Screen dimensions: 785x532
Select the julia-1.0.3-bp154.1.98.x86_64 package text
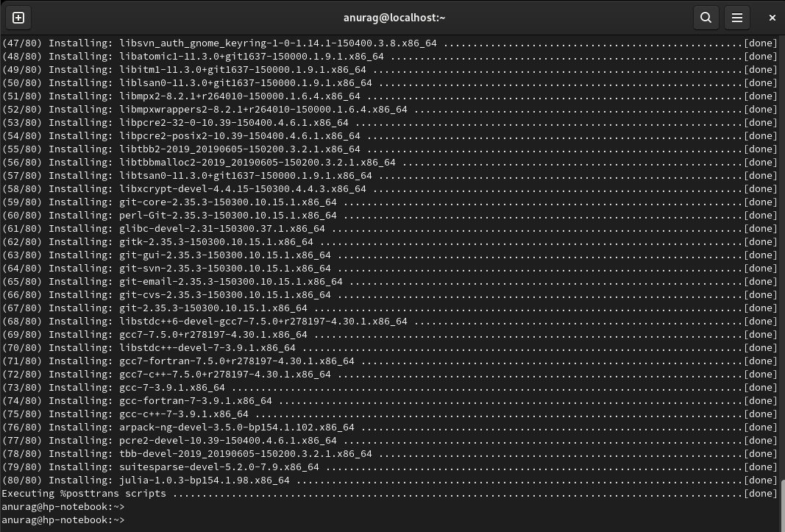[x=205, y=480]
